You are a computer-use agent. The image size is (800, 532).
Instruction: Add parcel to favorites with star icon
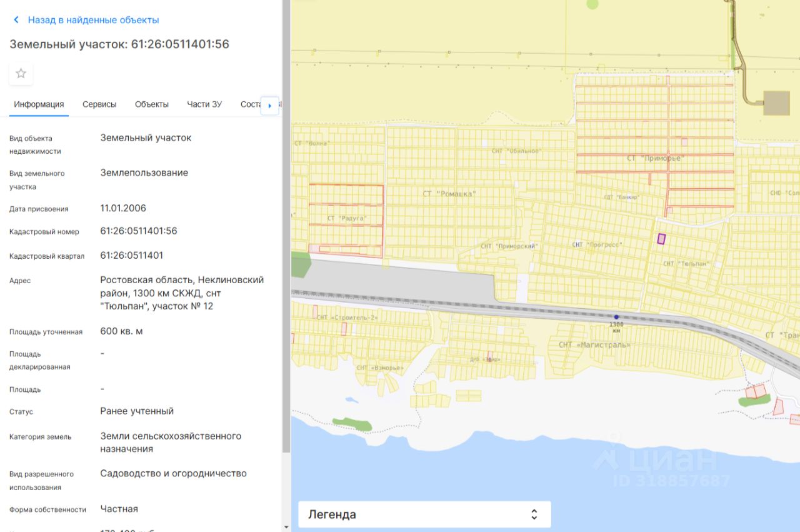point(21,73)
